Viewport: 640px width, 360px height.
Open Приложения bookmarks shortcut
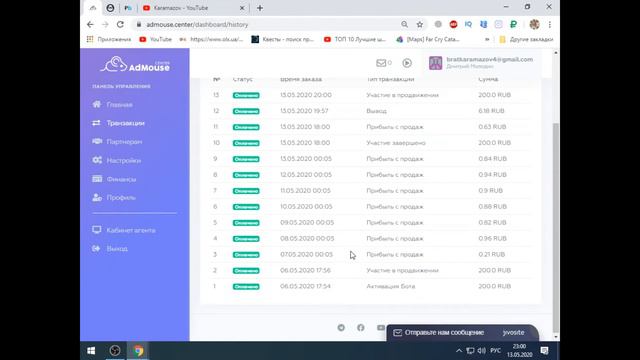pos(109,40)
